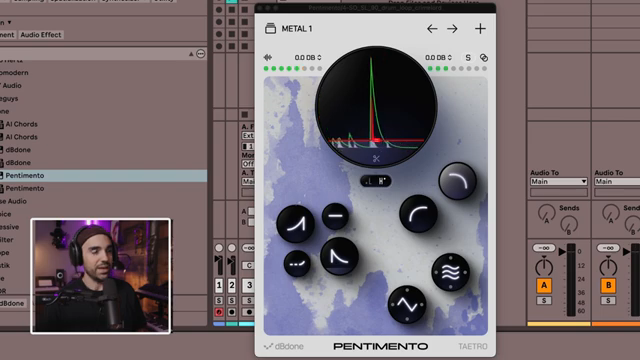Screen dimensions: 640x360
Task: Click the sort arrow in browser header
Action: (x=191, y=54)
